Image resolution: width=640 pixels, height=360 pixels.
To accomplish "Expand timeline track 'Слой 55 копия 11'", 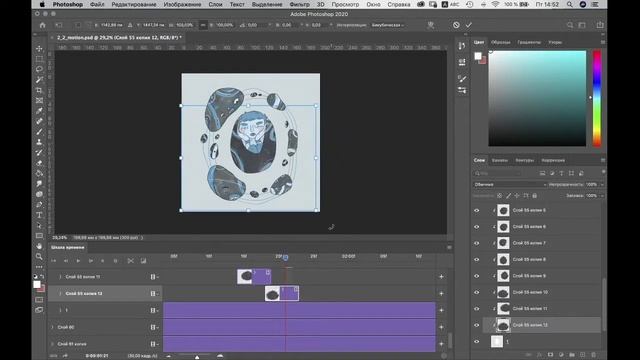I will (x=60, y=277).
